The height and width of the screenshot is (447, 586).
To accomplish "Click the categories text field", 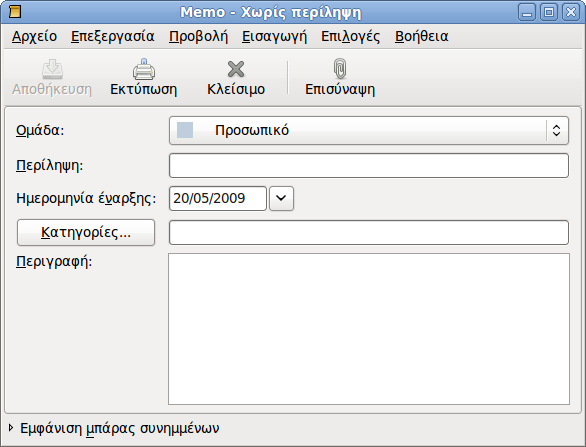I will click(x=369, y=232).
